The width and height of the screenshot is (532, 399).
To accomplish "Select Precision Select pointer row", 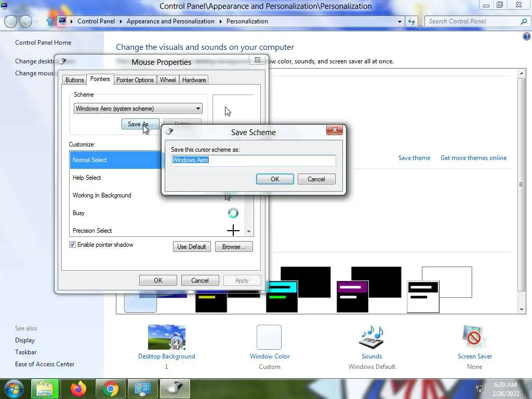I will (157, 230).
